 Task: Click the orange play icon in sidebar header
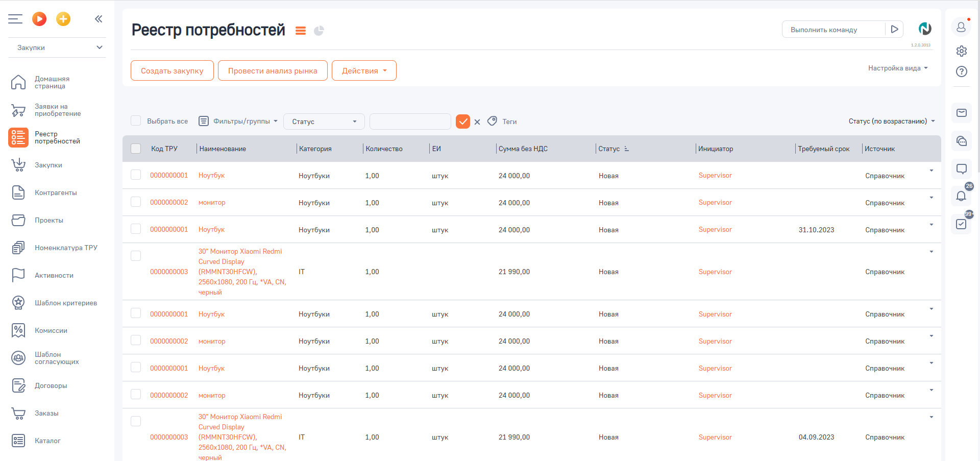click(39, 19)
